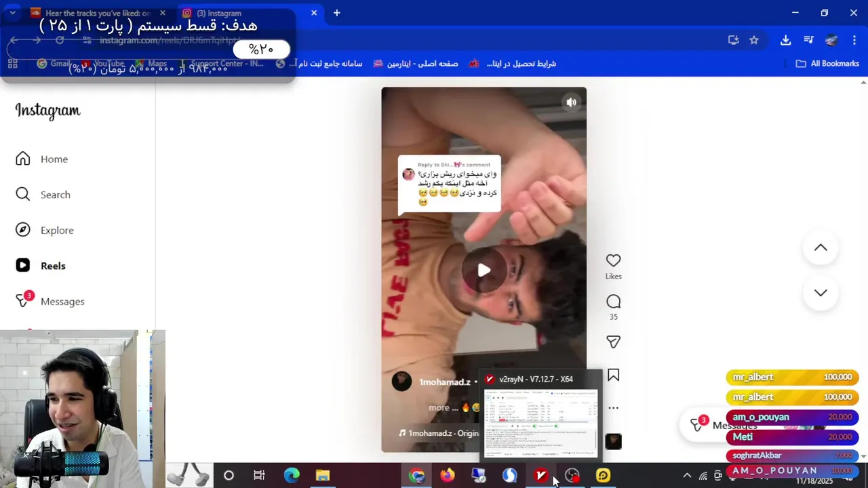This screenshot has height=488, width=868.
Task: Open File Explorer from the taskbar
Action: coord(323,475)
